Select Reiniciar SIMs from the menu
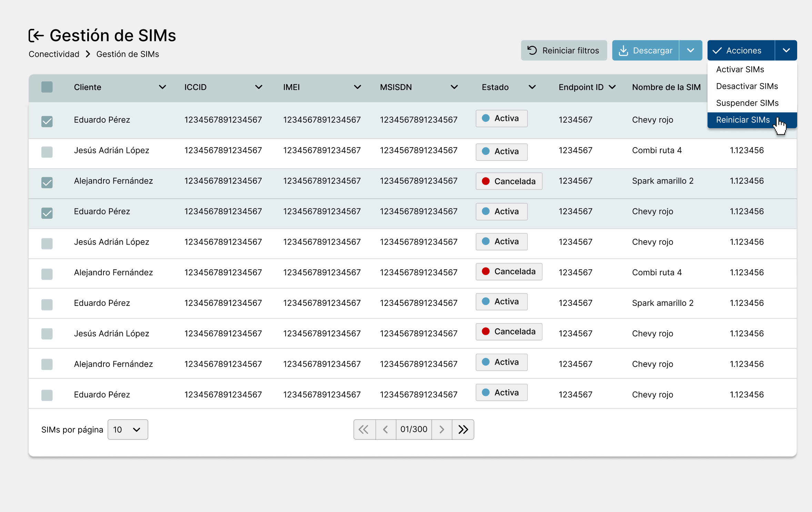Viewport: 812px width, 512px height. pyautogui.click(x=743, y=120)
